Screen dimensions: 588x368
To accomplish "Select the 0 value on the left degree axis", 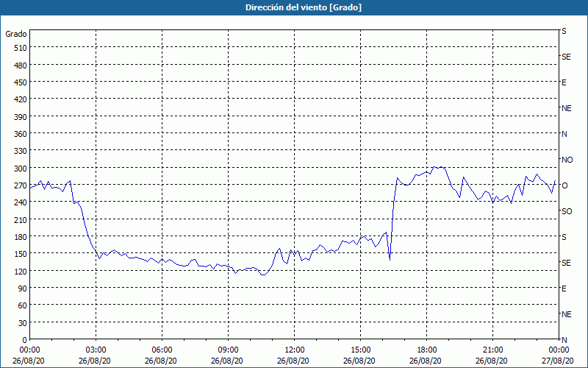I will coord(25,340).
